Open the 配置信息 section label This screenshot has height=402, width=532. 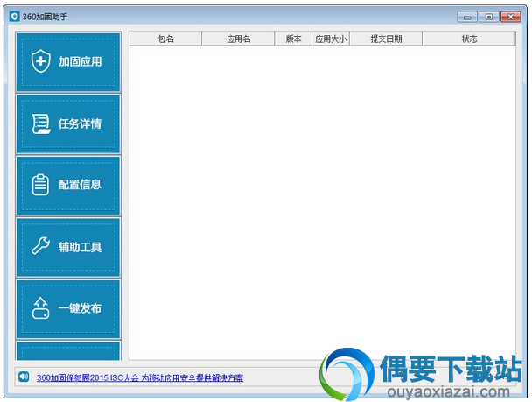tap(80, 185)
